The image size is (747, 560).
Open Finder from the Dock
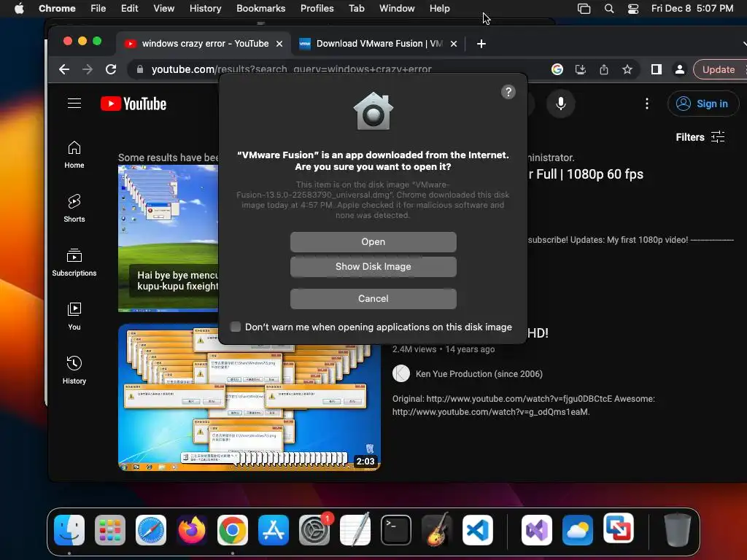[x=69, y=530]
